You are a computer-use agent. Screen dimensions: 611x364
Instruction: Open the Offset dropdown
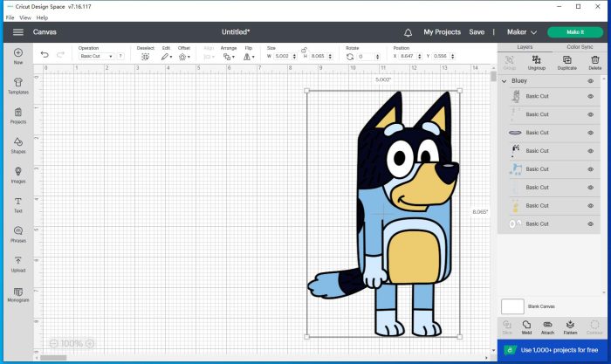coord(184,57)
